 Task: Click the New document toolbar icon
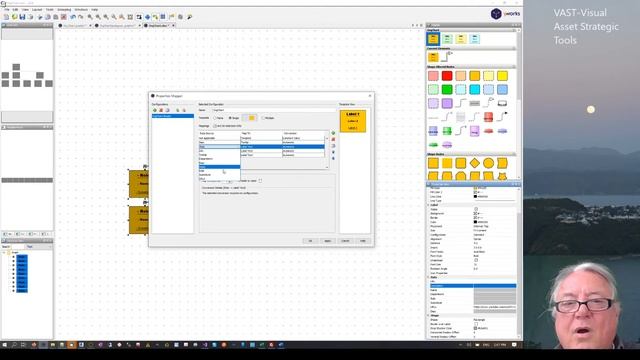coord(6,17)
